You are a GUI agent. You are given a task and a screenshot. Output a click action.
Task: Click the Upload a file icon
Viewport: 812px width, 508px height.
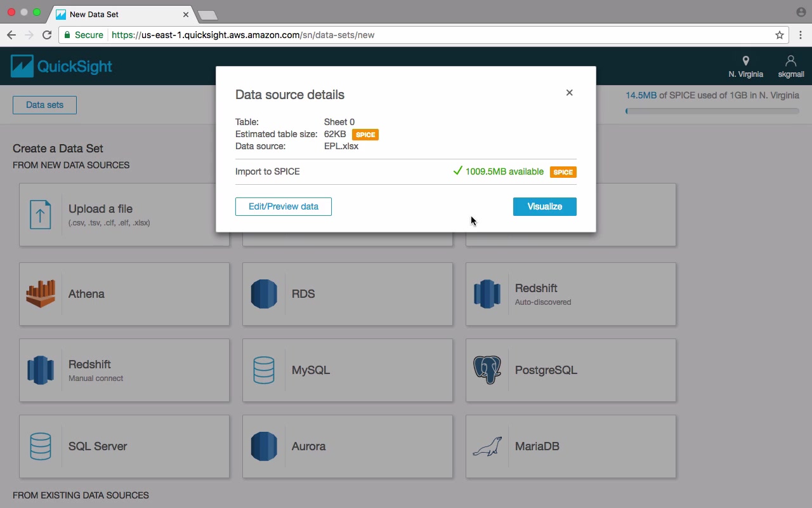pos(41,215)
